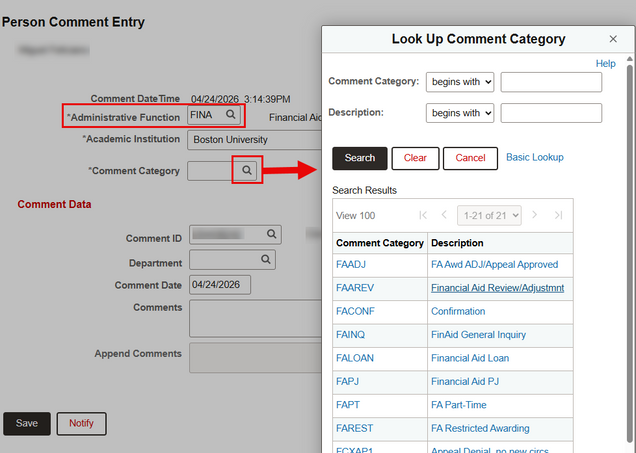Viewport: 636px width, 453px height.
Task: Select the FALOAN comment category
Action: point(355,358)
